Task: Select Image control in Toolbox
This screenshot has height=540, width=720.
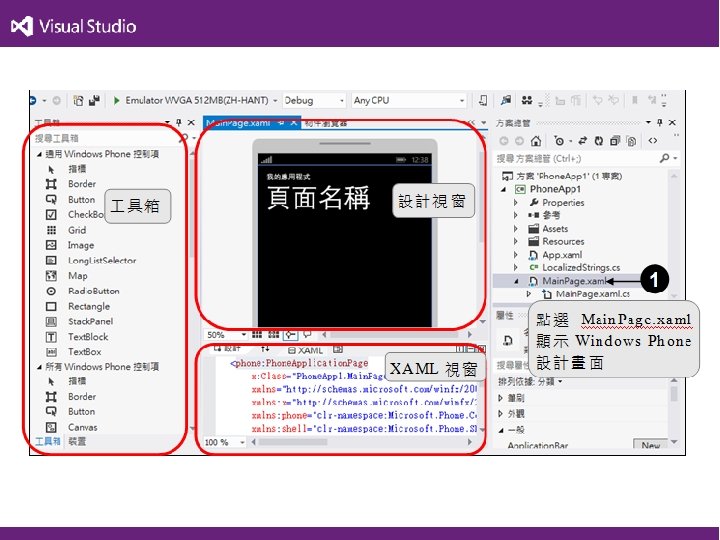Action: click(70, 245)
